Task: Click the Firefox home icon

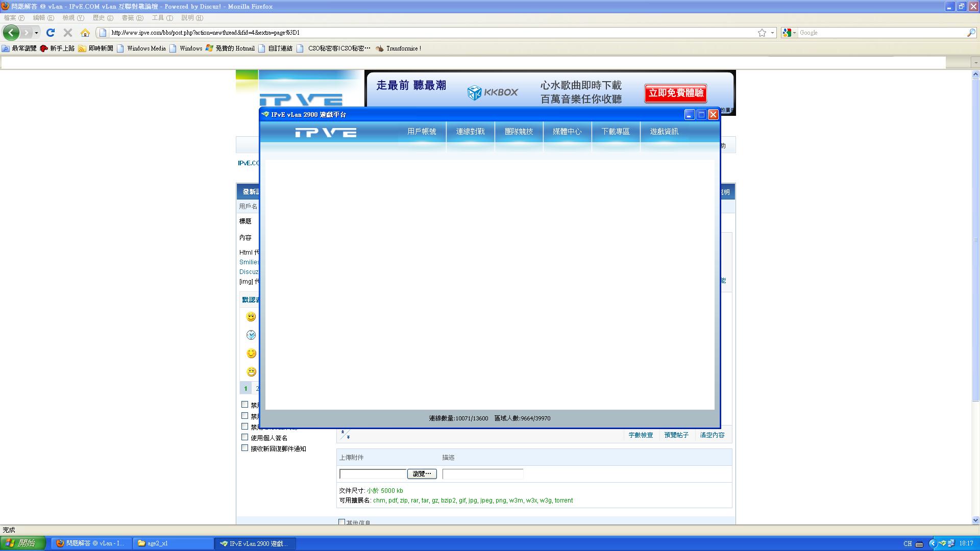Action: (x=85, y=33)
